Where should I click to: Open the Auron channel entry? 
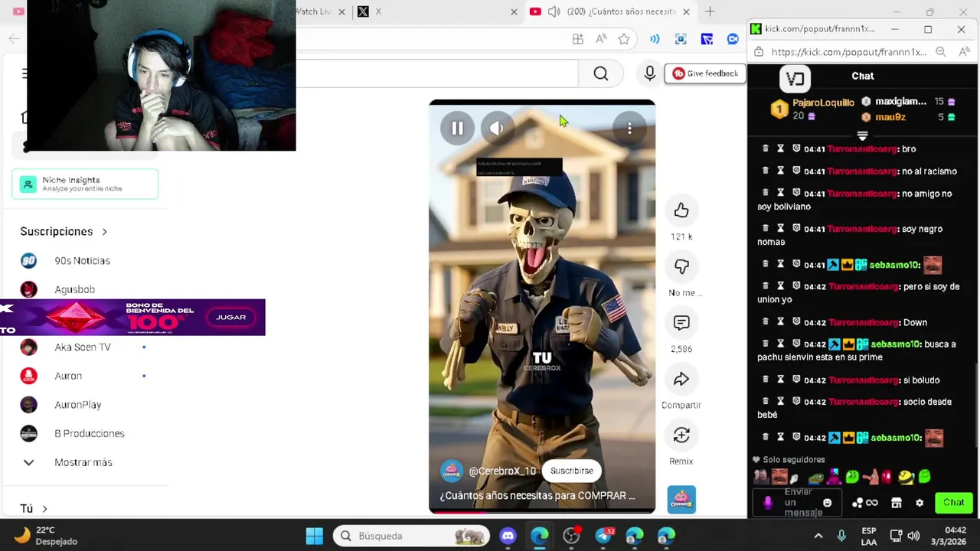pos(68,376)
